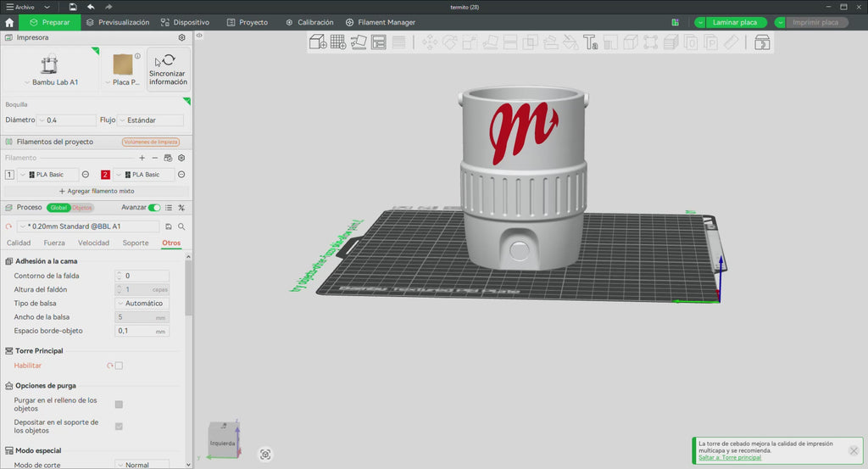Image resolution: width=868 pixels, height=469 pixels.
Task: Open the Placa P... plate type dropdown
Action: (122, 82)
